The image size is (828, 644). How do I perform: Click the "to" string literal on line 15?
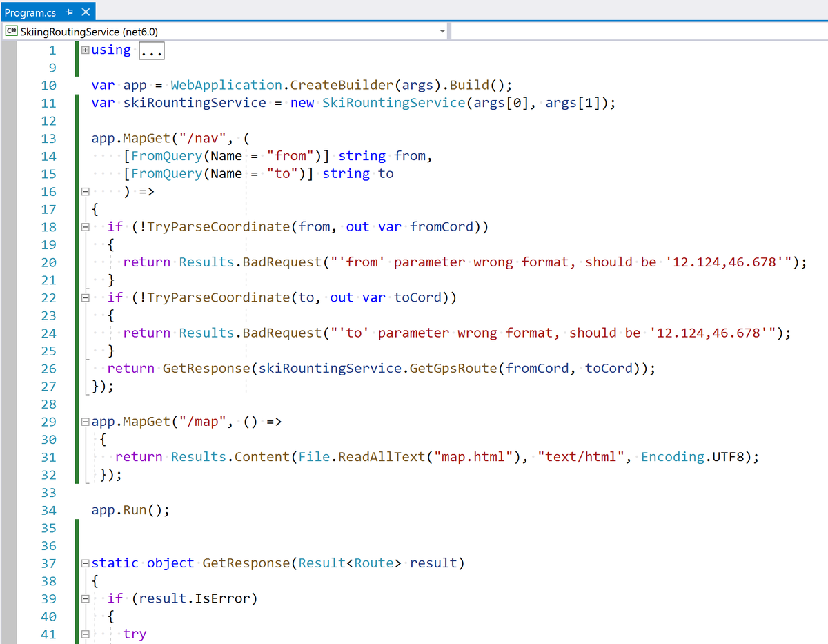coord(282,173)
